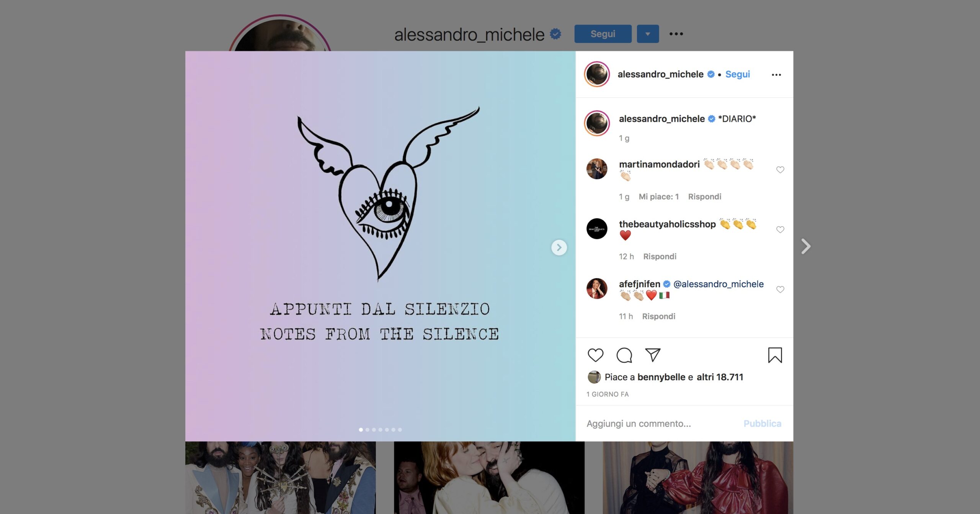This screenshot has height=514, width=980.
Task: Click the verified badge next to profile name
Action: (x=555, y=34)
